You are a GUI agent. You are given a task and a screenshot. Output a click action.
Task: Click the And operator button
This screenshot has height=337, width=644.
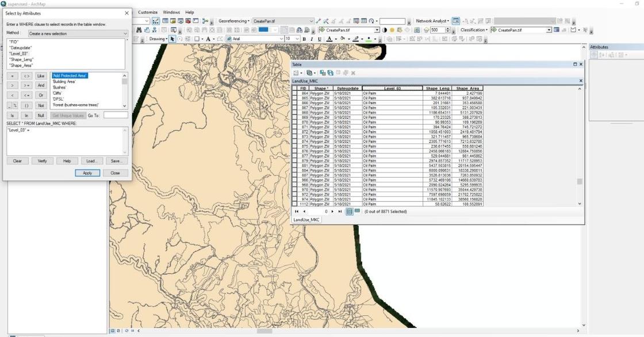click(41, 86)
